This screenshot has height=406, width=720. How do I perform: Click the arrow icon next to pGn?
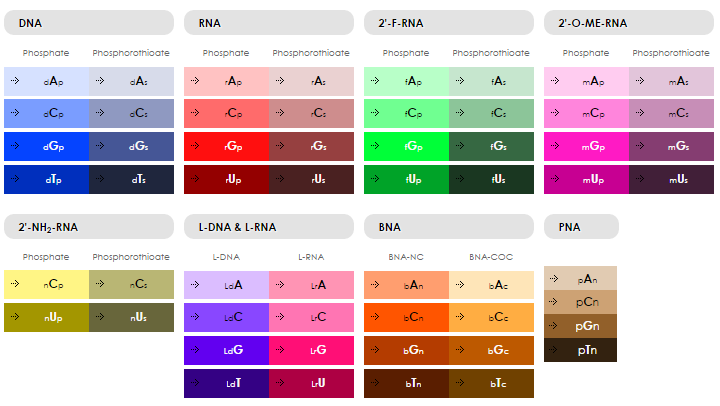coord(553,326)
